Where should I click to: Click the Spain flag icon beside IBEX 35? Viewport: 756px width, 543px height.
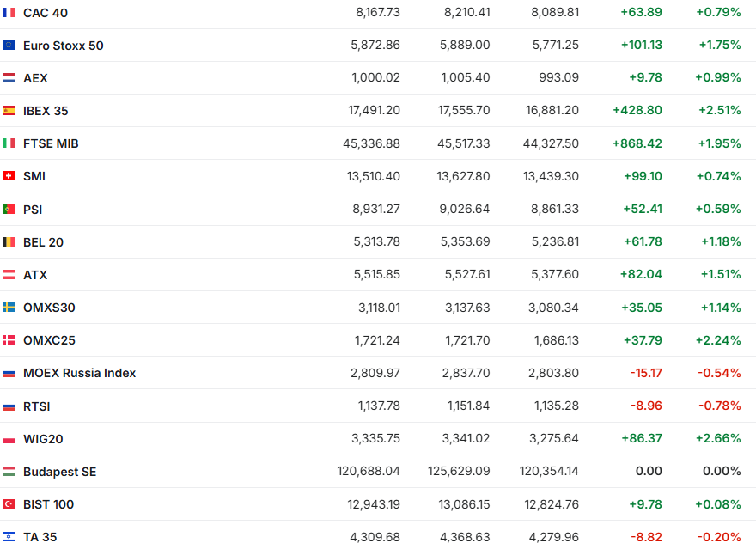click(9, 111)
